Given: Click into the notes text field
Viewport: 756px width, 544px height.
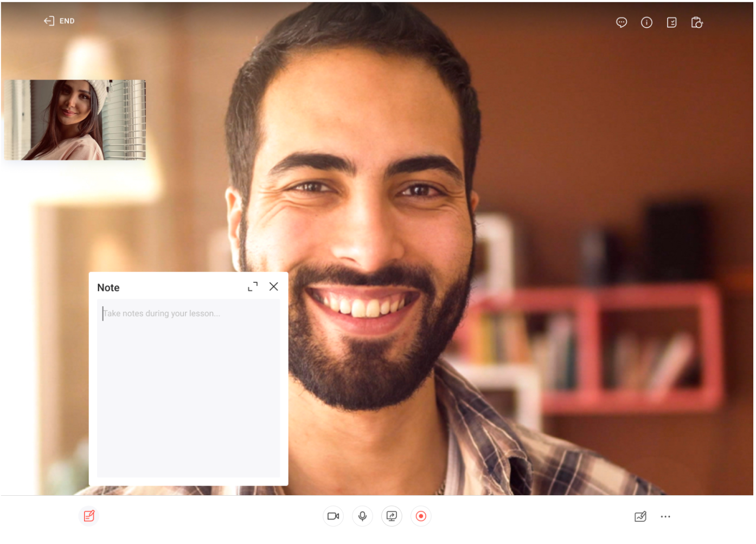Looking at the screenshot, I should pyautogui.click(x=188, y=388).
